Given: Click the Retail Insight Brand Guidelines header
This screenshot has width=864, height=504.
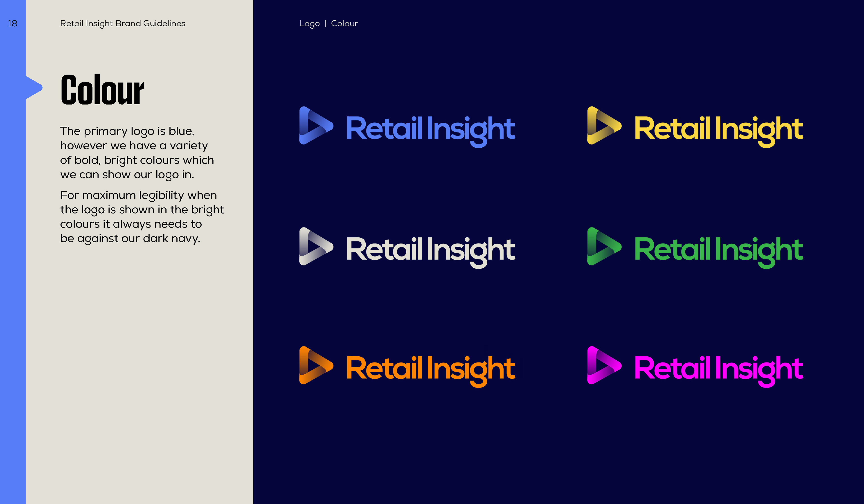Looking at the screenshot, I should click(123, 24).
